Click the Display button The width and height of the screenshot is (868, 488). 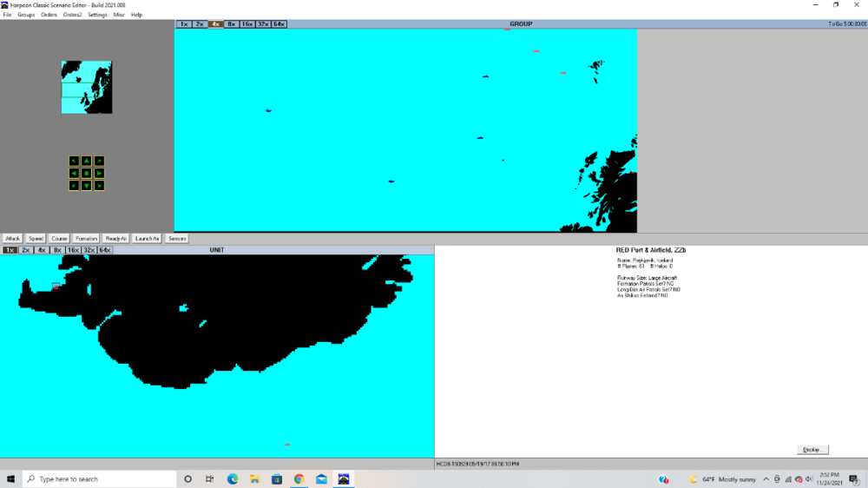(812, 450)
